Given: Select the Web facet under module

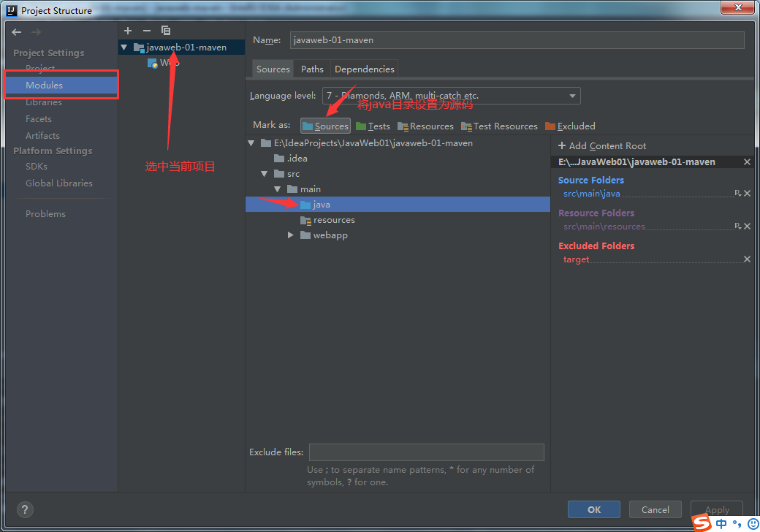Looking at the screenshot, I should (164, 63).
